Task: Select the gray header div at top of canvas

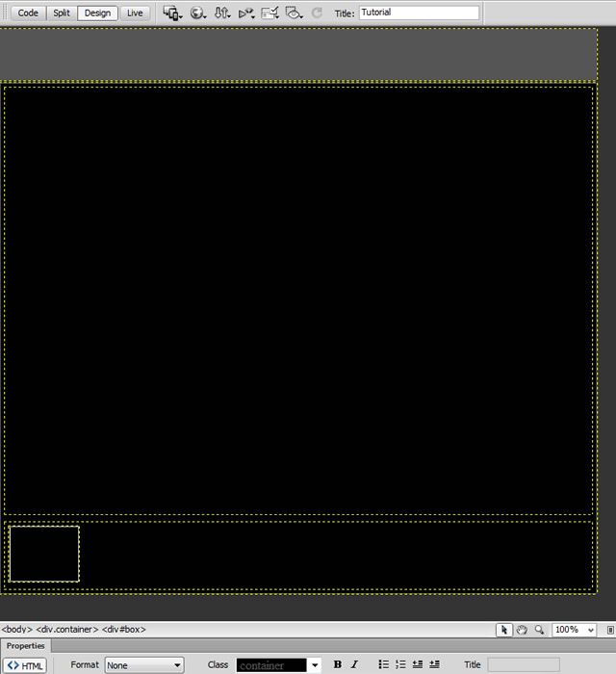Action: (298, 55)
